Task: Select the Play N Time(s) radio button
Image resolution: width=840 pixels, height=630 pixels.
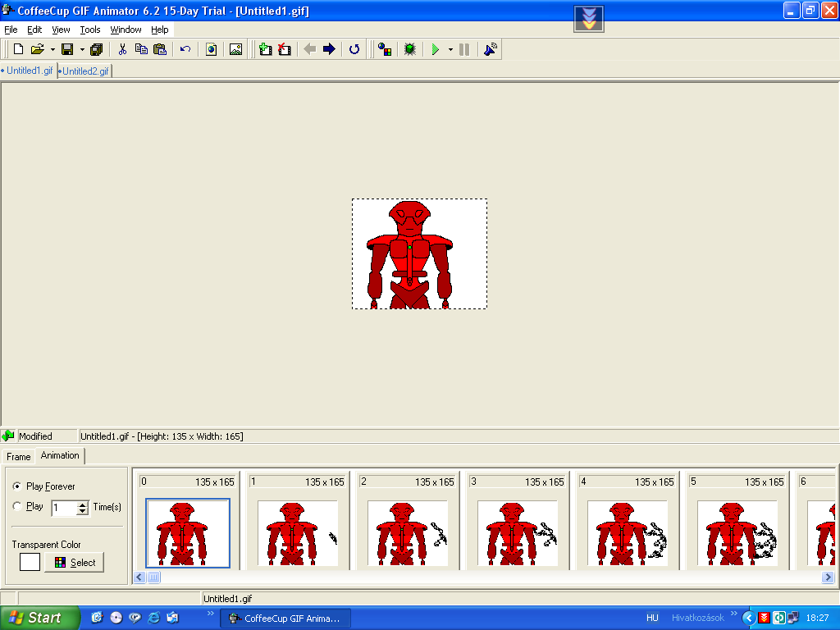Action: coord(17,506)
